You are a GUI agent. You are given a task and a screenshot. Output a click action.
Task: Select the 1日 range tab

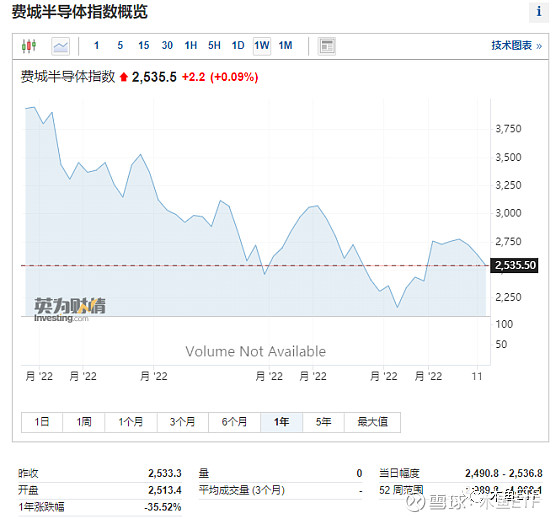coord(42,422)
